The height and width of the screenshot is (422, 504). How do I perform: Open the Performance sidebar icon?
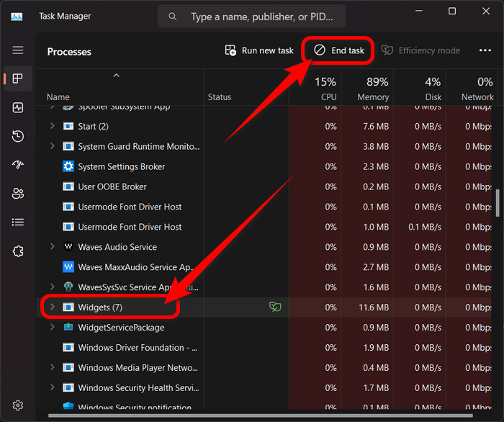click(x=18, y=107)
